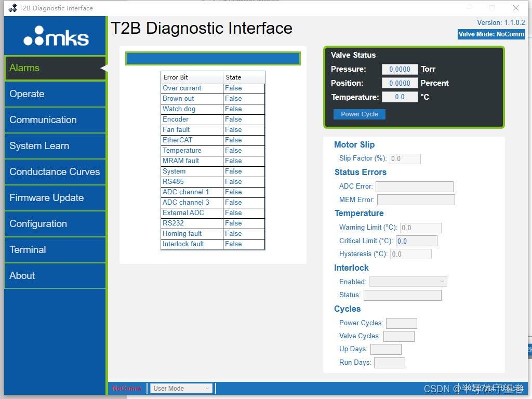Click the Critical Limit (°C) field

(417, 241)
